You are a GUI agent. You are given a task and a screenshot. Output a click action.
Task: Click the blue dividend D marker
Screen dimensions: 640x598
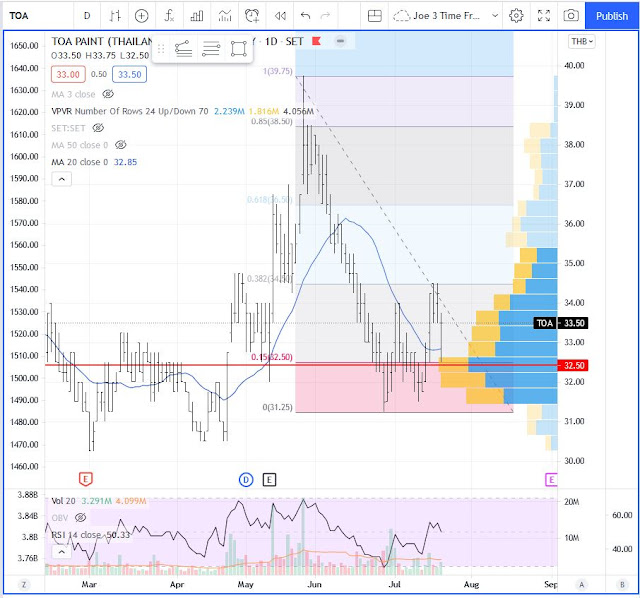[246, 480]
